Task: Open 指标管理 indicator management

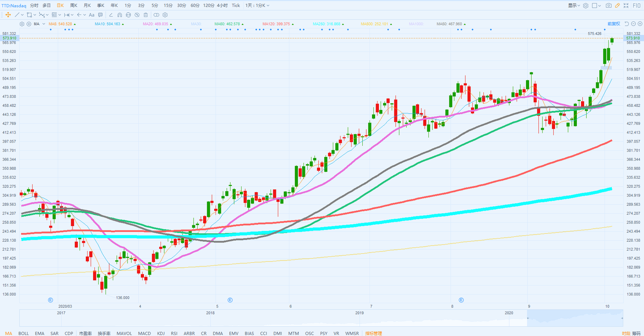Action: (x=373, y=333)
